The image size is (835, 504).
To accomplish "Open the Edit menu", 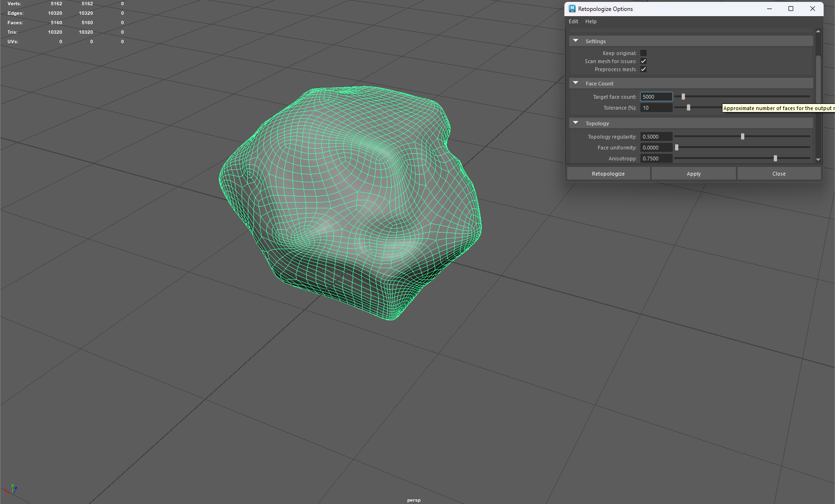I will coord(573,21).
